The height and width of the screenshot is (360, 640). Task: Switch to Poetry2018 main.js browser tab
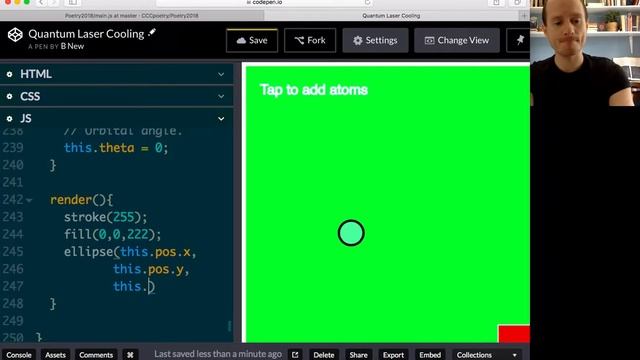tap(131, 16)
